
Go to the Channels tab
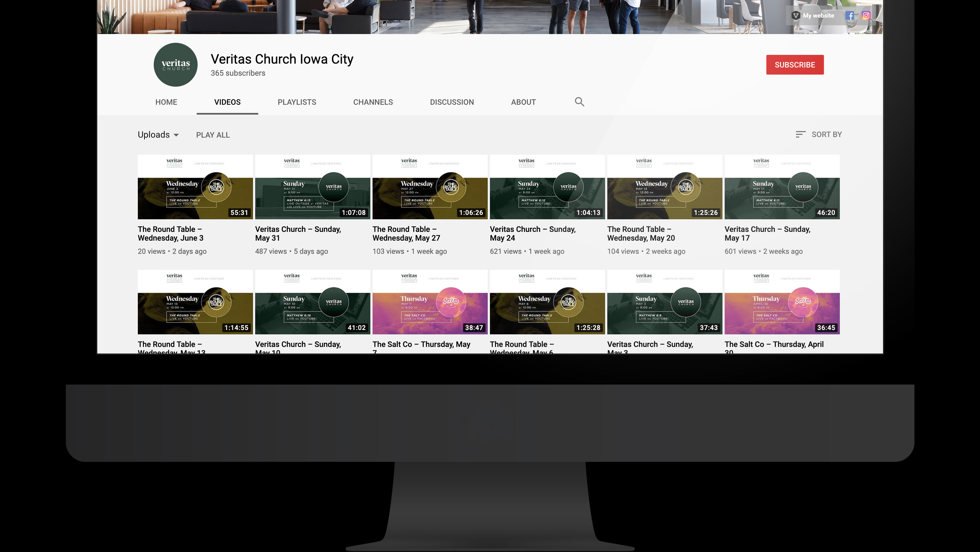(373, 102)
